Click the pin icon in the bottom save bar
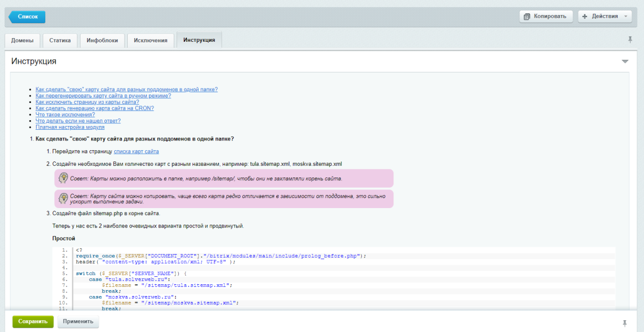Image resolution: width=644 pixels, height=332 pixels. click(624, 323)
